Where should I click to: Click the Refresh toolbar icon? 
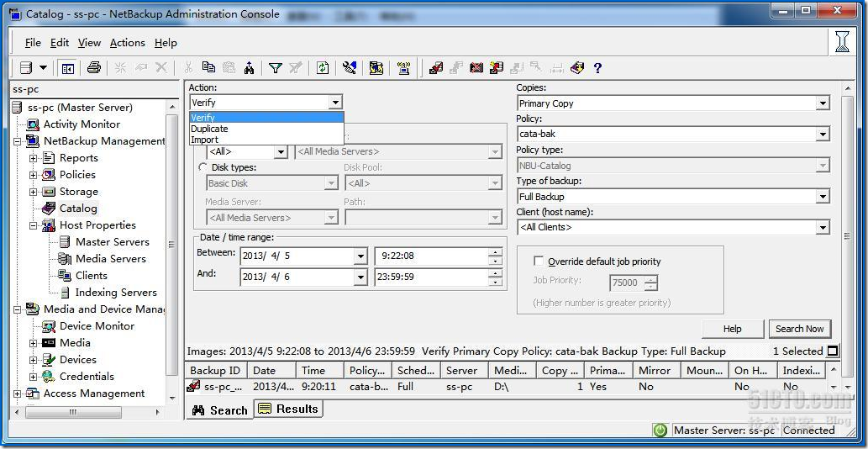323,68
